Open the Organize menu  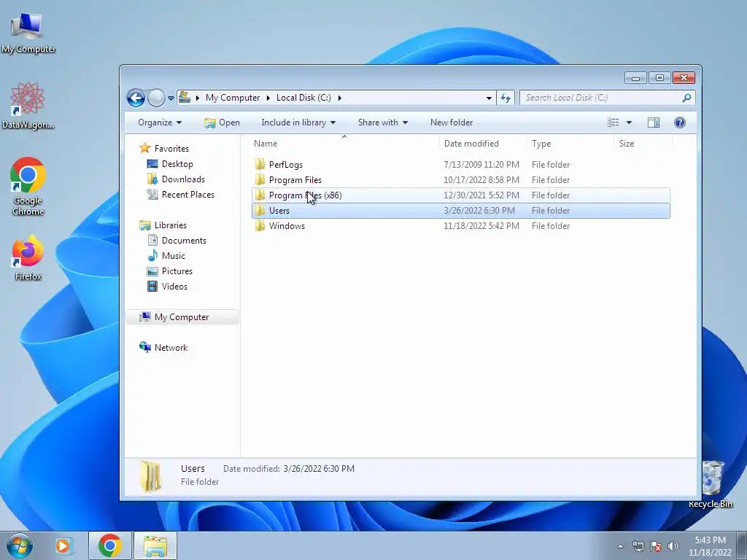[160, 122]
